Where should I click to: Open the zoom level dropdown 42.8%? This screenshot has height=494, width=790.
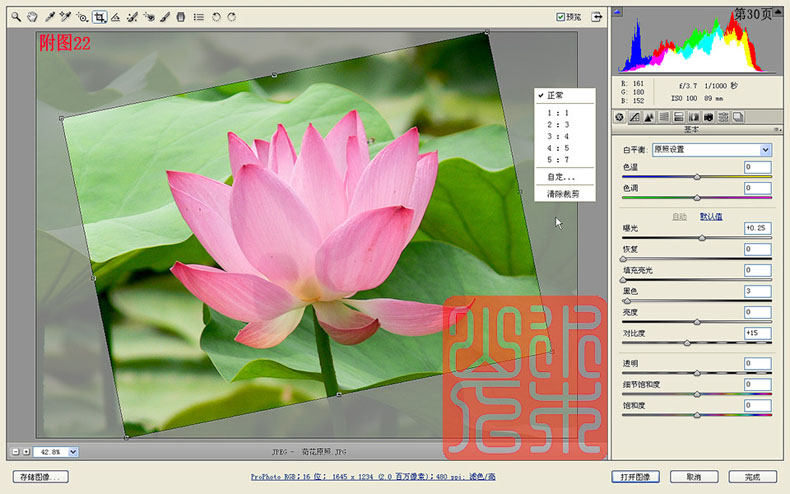click(73, 452)
